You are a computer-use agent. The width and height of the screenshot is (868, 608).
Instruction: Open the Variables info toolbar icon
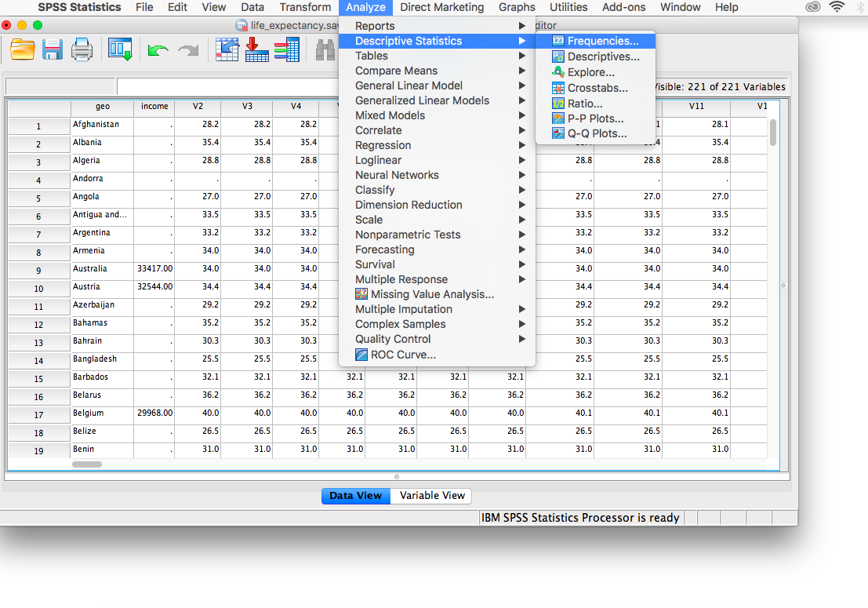pyautogui.click(x=287, y=50)
